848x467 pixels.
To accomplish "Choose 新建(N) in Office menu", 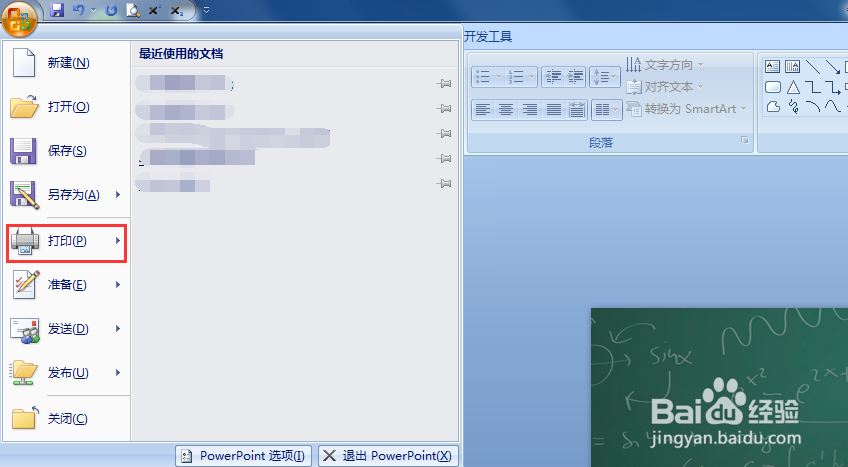I will [x=67, y=63].
